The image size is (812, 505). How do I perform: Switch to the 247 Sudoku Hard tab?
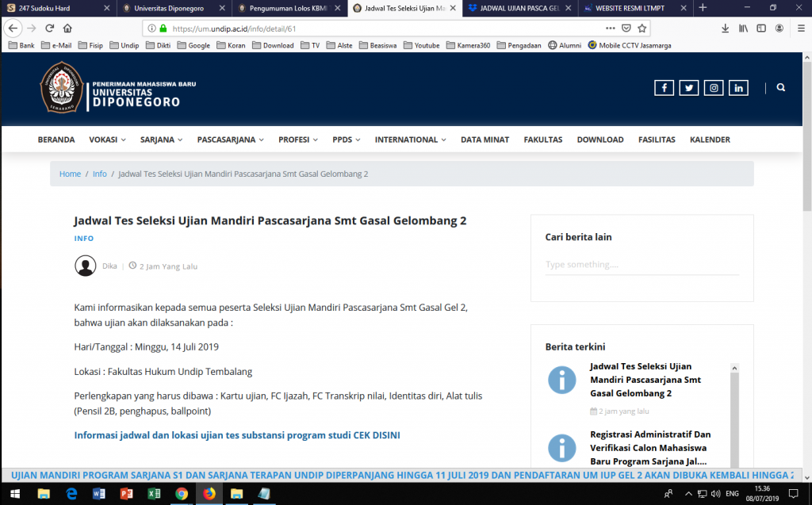(x=56, y=8)
